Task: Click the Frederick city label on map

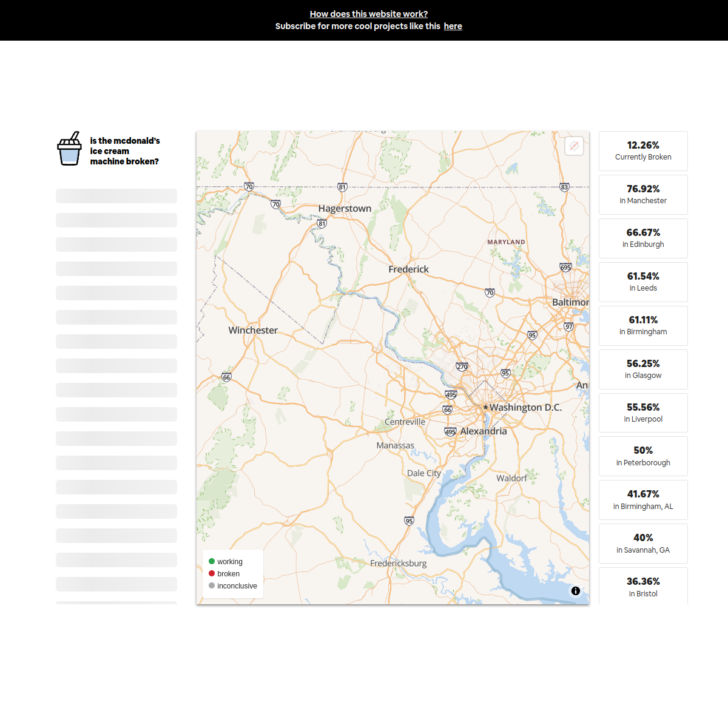Action: pyautogui.click(x=408, y=269)
